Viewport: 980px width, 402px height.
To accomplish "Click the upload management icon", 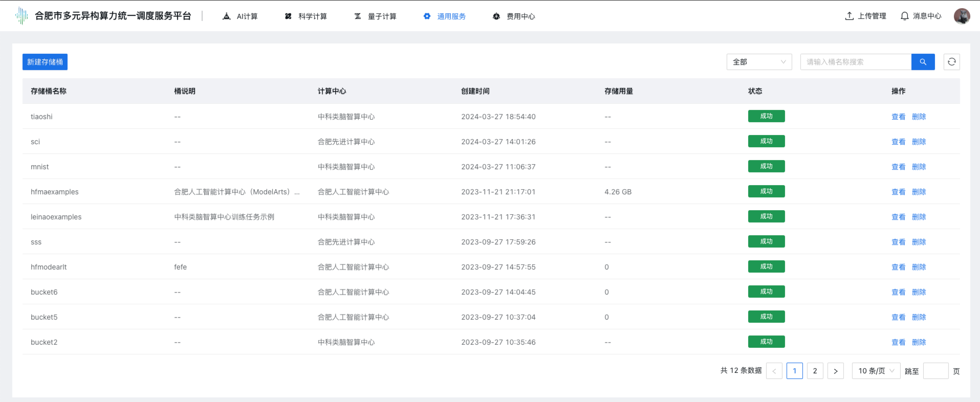I will point(850,16).
